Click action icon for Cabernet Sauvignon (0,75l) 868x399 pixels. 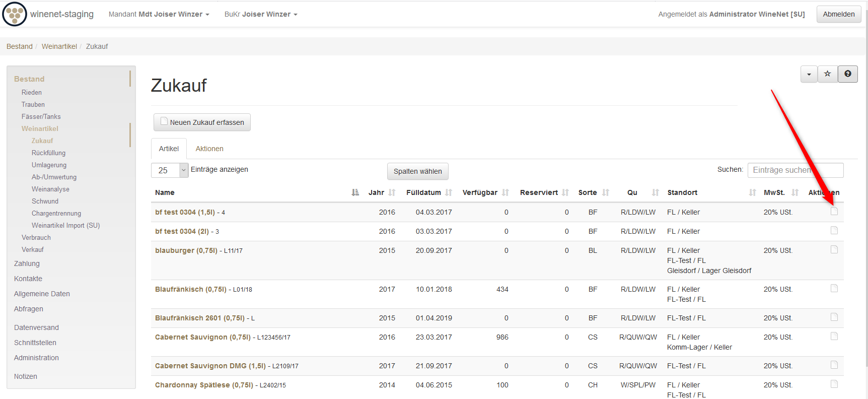point(834,337)
